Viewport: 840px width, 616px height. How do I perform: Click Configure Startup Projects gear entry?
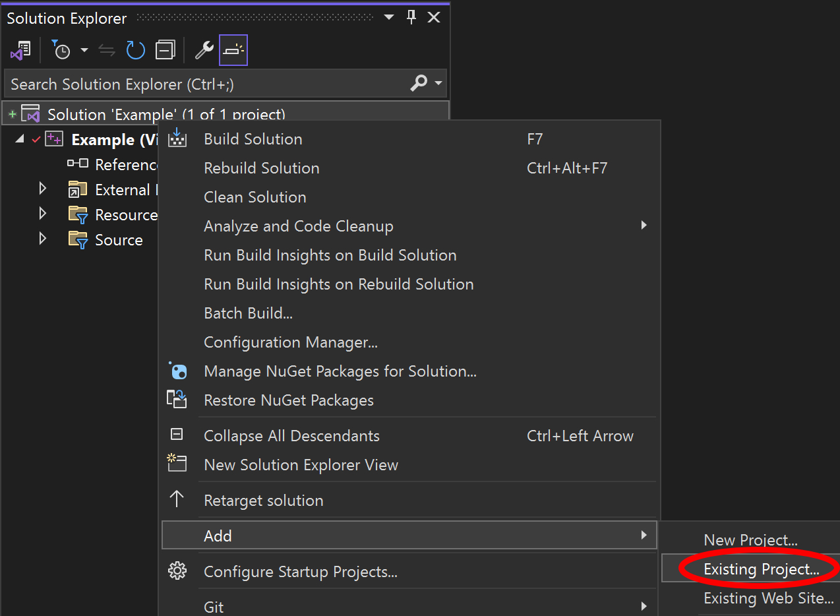pyautogui.click(x=300, y=572)
